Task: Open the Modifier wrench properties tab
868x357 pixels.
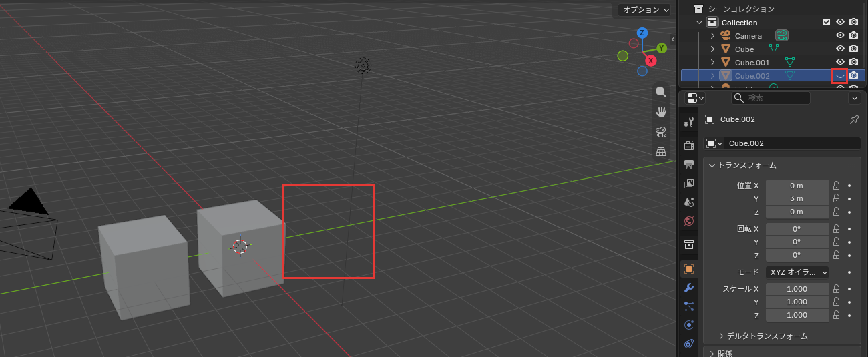Action: tap(689, 288)
